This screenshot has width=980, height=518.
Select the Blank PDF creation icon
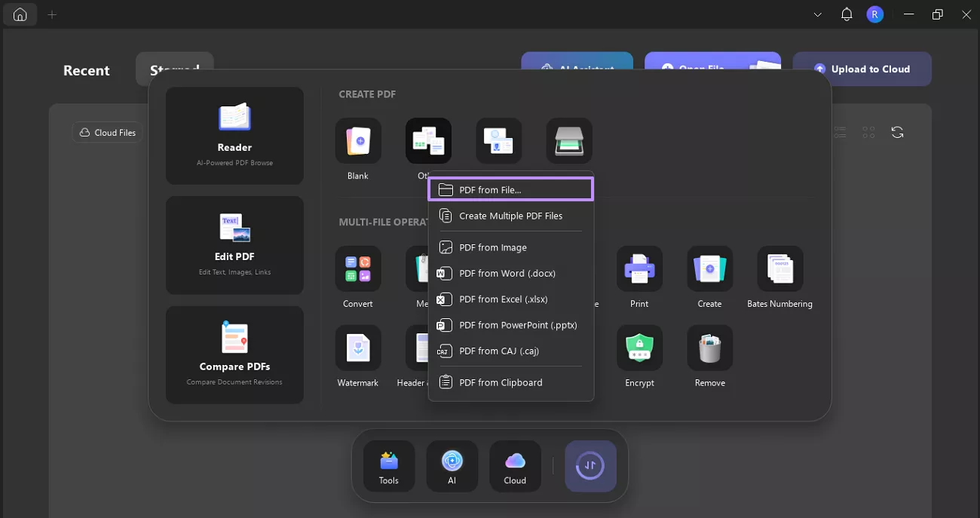click(357, 140)
